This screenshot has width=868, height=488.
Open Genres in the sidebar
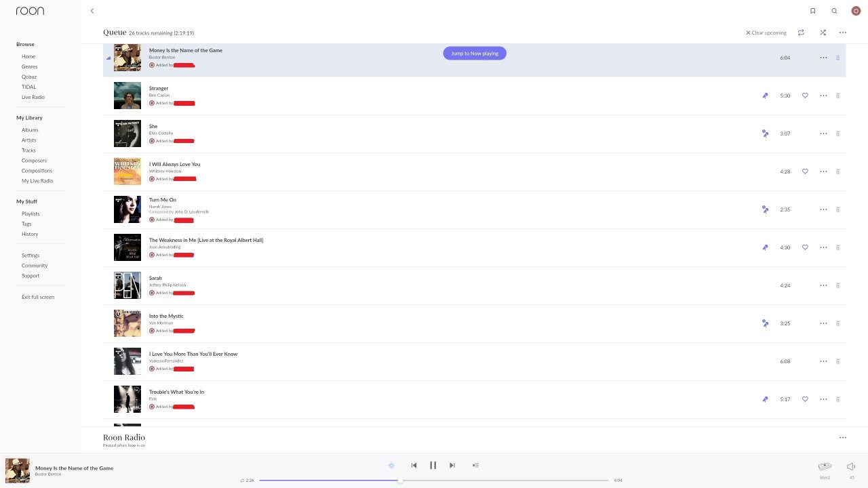30,66
